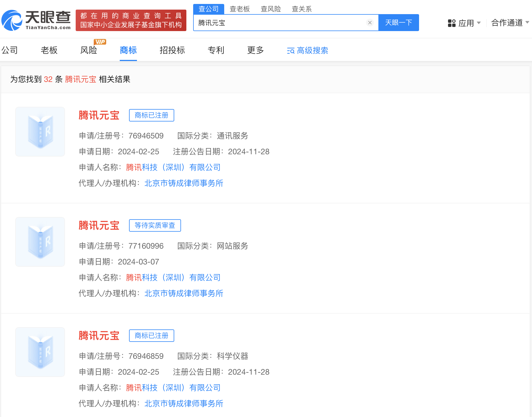Switch to 查关系 search tab

(302, 9)
